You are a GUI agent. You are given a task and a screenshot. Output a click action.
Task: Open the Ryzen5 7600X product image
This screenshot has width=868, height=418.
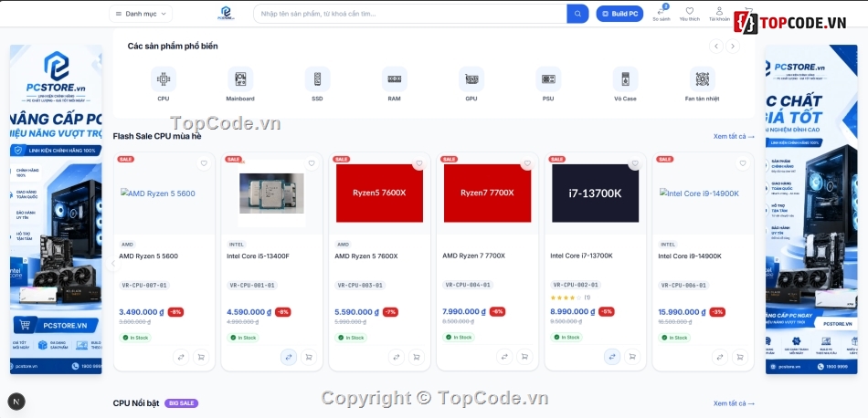pos(379,193)
